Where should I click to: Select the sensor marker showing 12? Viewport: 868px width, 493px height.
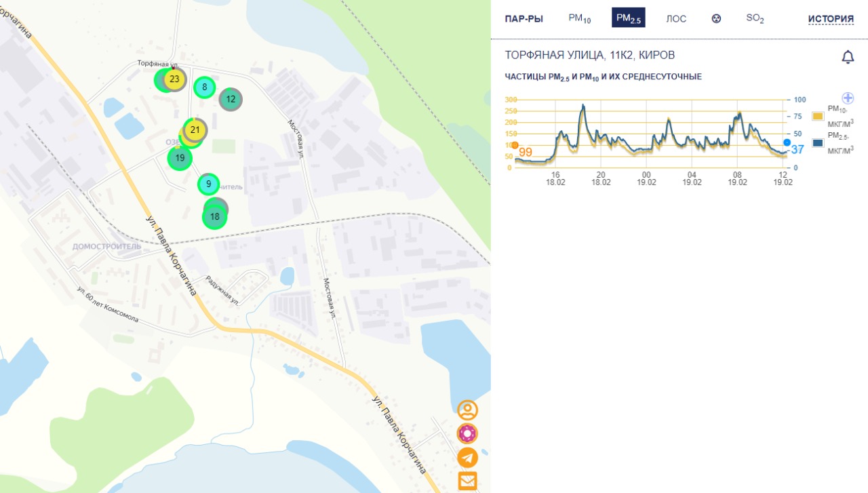click(x=231, y=99)
